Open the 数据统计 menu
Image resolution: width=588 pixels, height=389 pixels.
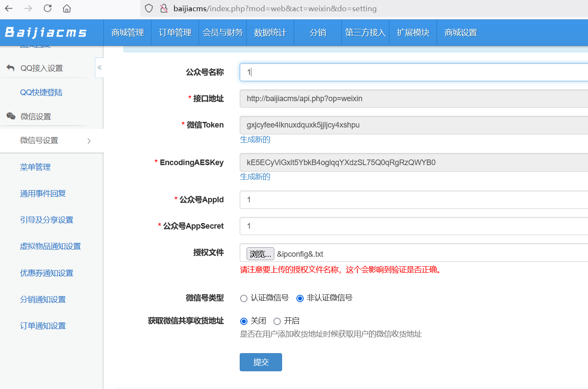tap(270, 32)
